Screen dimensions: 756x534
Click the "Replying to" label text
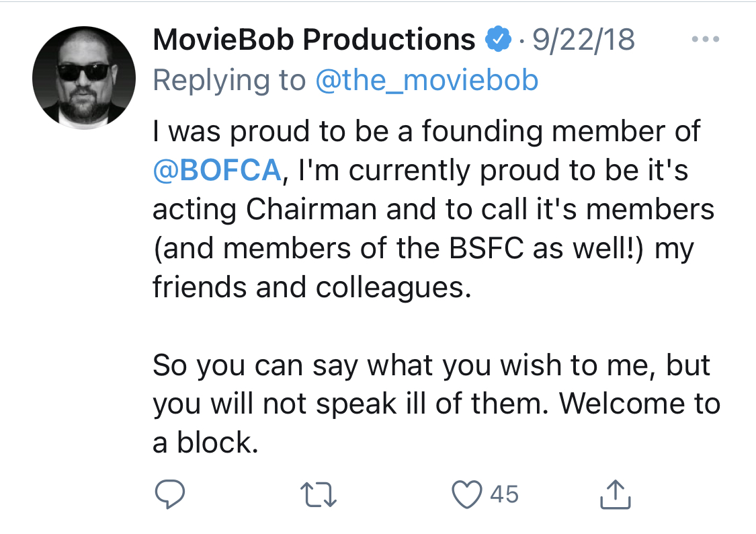pos(230,80)
